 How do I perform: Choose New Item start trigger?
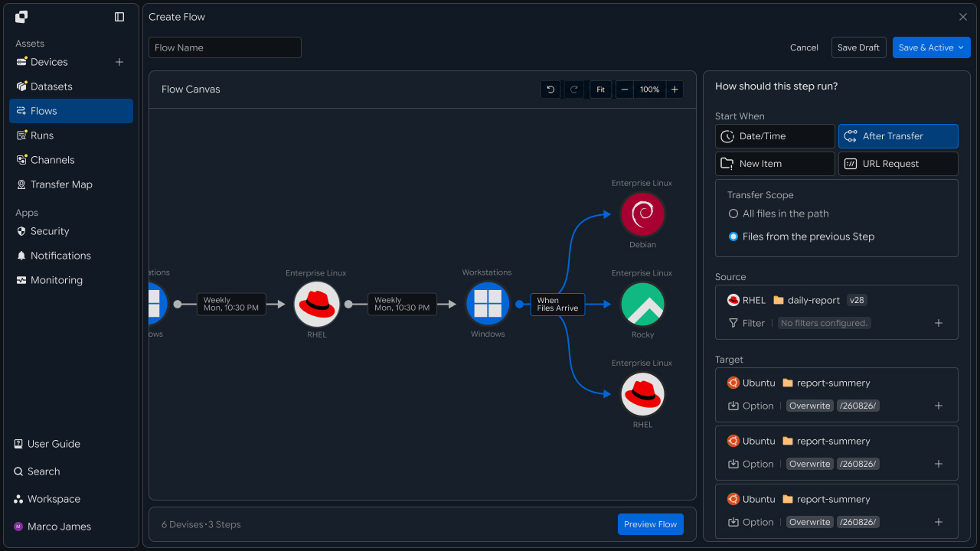click(x=775, y=164)
